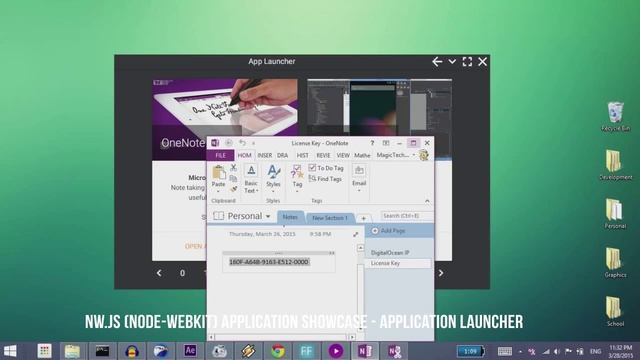Open the School desktop folder
Image resolution: width=640 pixels, height=360 pixels.
pyautogui.click(x=615, y=311)
